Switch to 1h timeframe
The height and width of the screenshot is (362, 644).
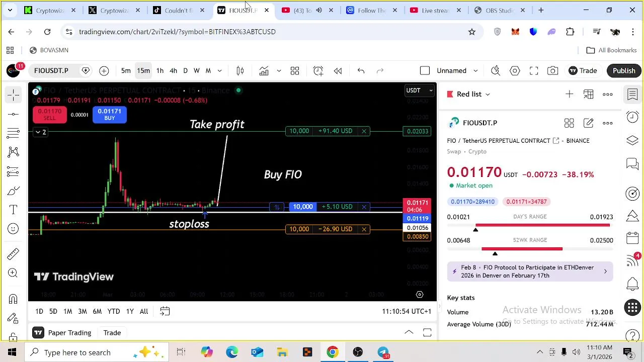tap(159, 71)
